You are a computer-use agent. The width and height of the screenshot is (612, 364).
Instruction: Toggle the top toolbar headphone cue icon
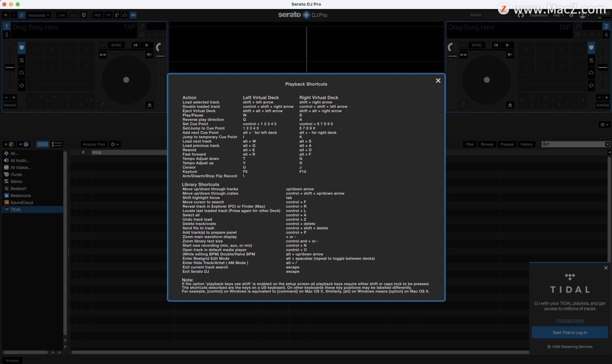[125, 15]
